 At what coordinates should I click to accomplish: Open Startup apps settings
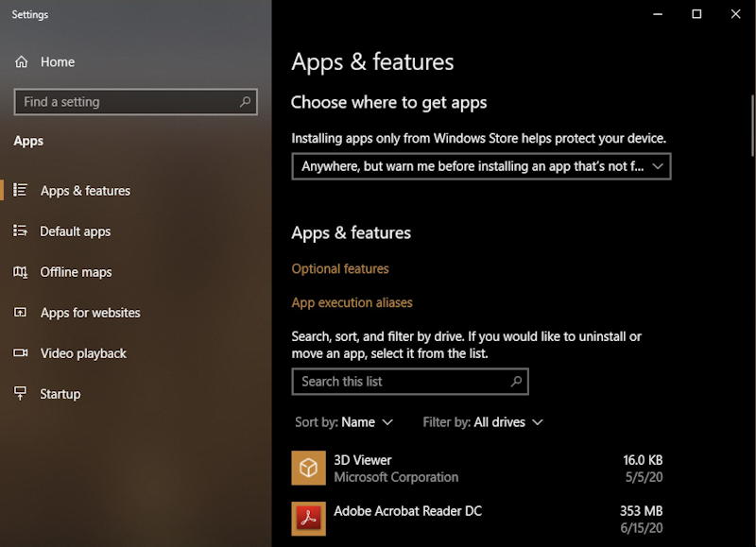pos(60,394)
